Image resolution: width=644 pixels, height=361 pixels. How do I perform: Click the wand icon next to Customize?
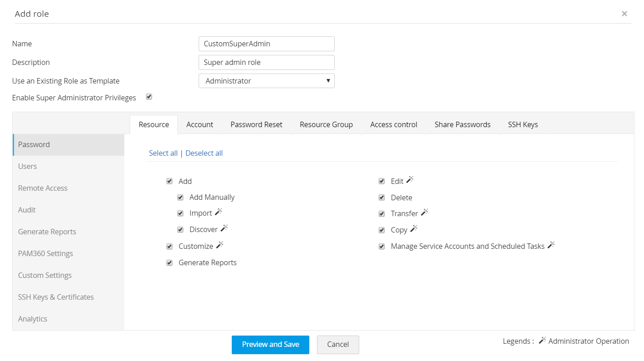[220, 245]
